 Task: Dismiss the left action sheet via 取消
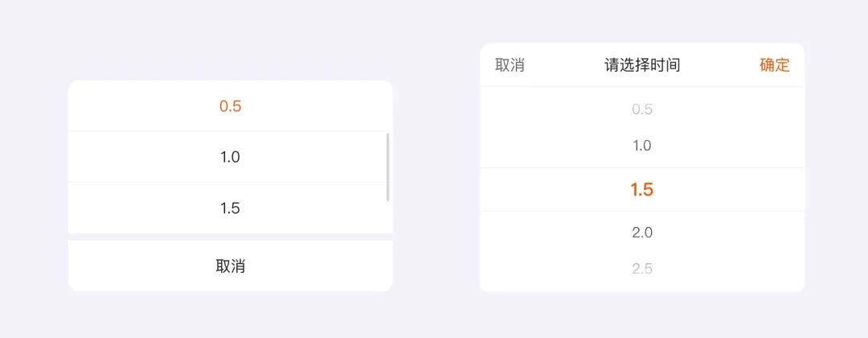pyautogui.click(x=230, y=266)
